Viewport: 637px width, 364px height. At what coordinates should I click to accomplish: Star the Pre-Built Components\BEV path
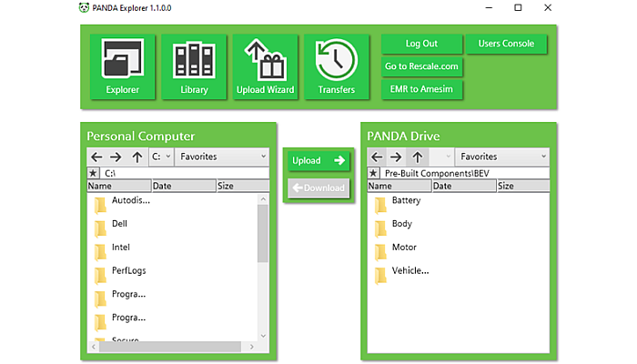[373, 173]
